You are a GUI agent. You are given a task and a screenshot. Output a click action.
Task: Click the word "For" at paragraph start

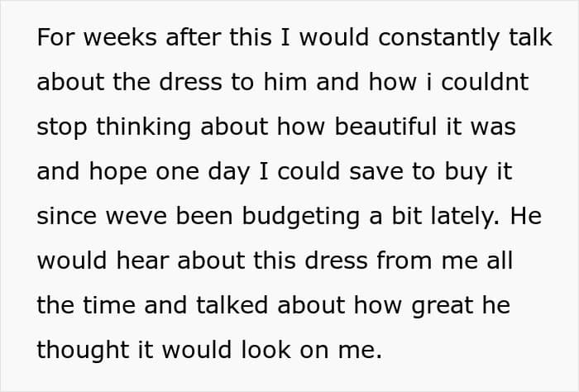click(x=55, y=37)
